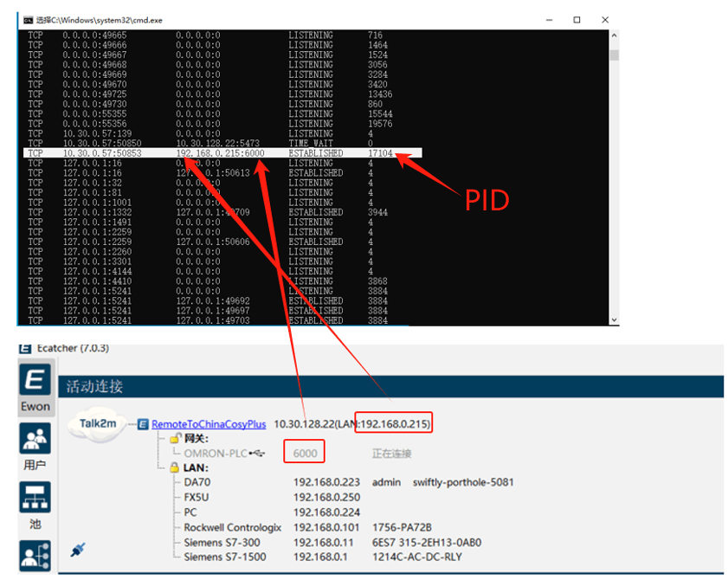Screen dimensions: 728x580
Task: Click the 活动连接 header bar
Action: (390, 386)
